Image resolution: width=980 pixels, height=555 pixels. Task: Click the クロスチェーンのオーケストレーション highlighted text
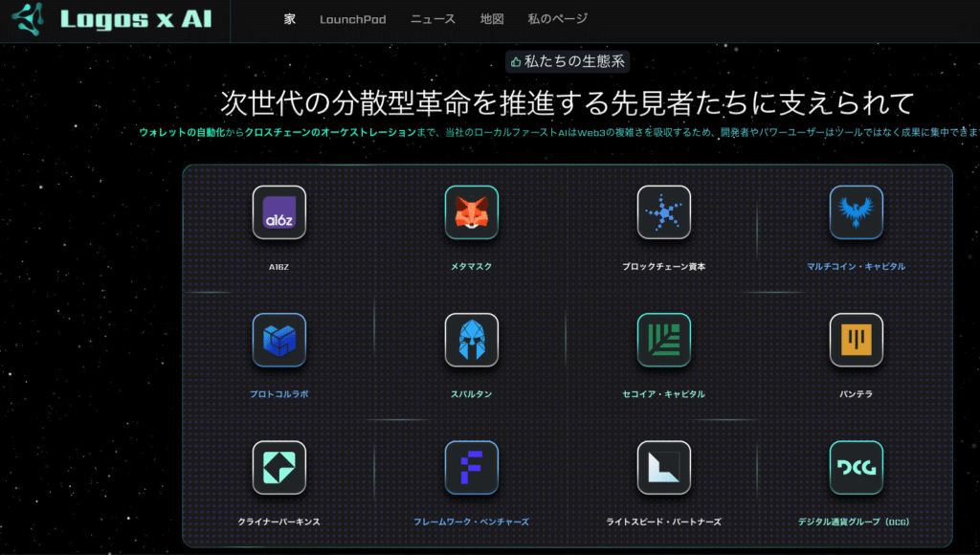(330, 132)
